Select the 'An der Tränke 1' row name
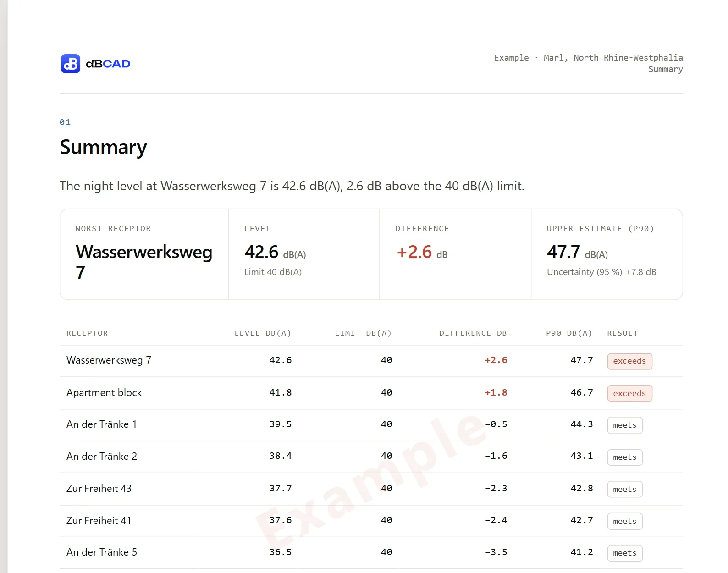This screenshot has height=573, width=728. [102, 424]
